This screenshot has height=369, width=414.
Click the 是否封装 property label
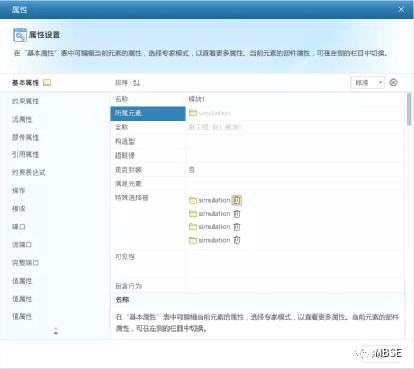pos(128,170)
